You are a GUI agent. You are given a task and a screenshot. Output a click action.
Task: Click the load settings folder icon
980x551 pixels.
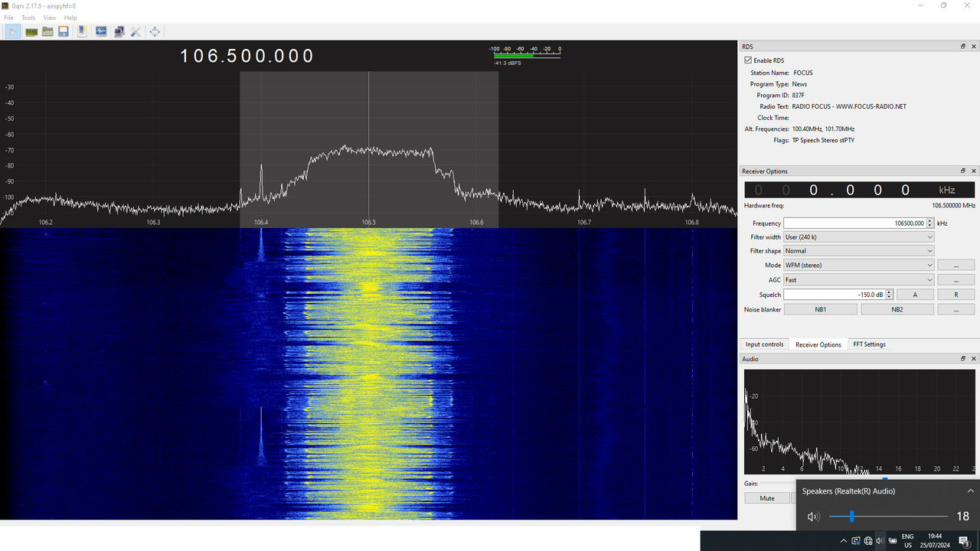point(47,31)
